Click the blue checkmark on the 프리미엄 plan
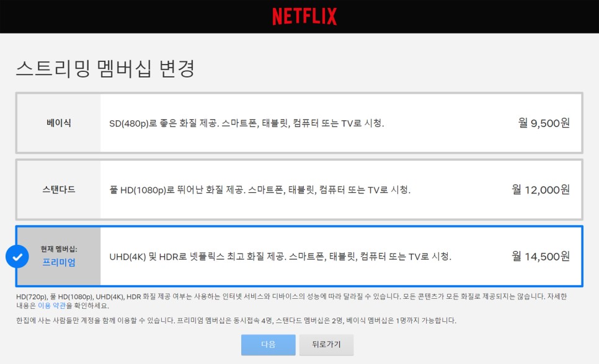Viewport: 599px width, 364px height. 17,257
